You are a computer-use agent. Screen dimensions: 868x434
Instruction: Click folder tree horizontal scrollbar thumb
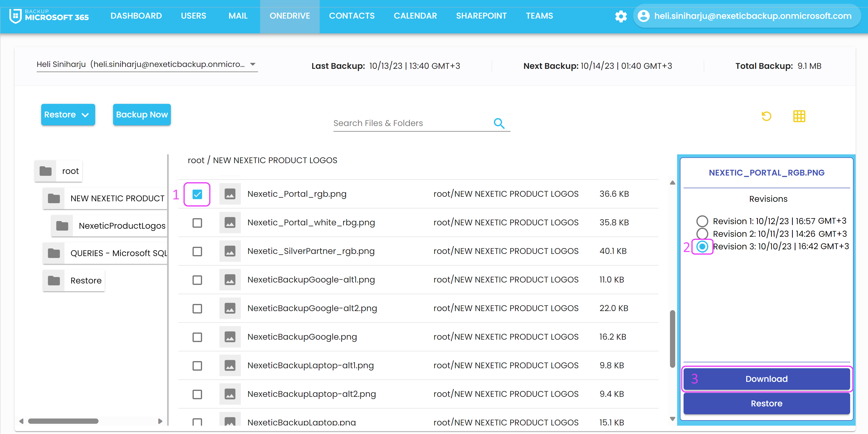click(x=63, y=421)
